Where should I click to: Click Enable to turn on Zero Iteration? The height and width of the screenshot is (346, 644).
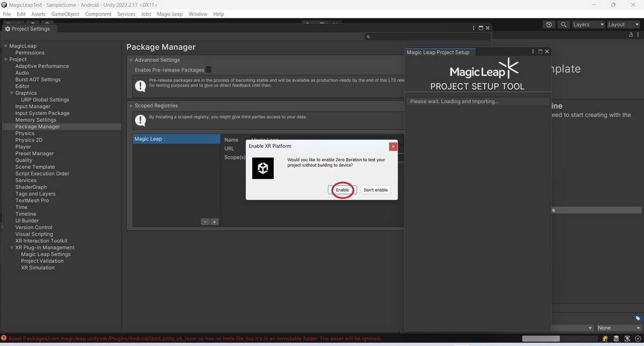(x=342, y=190)
